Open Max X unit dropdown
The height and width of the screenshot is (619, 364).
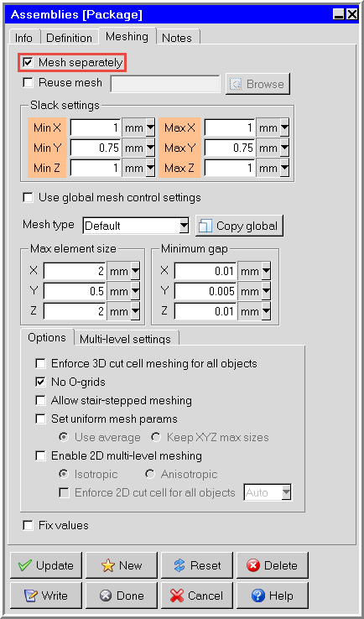tap(284, 127)
